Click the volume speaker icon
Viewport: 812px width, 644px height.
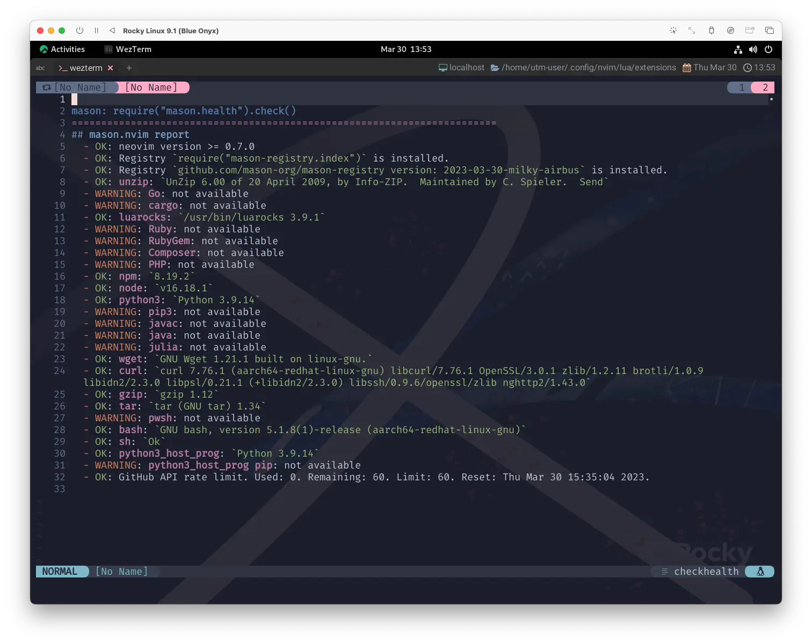point(753,49)
